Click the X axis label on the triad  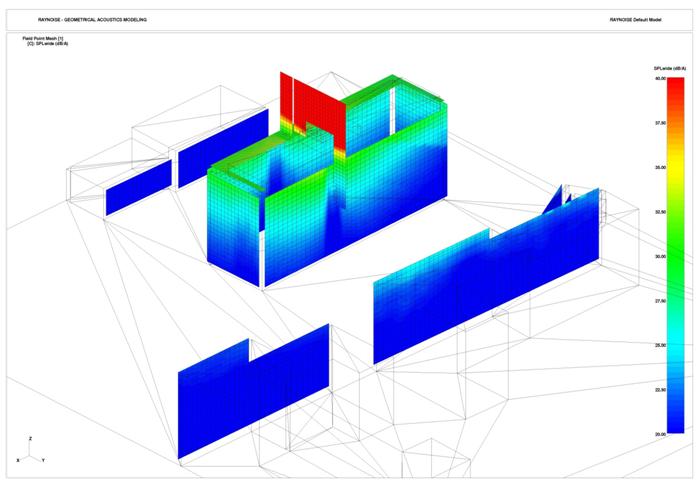pyautogui.click(x=18, y=459)
